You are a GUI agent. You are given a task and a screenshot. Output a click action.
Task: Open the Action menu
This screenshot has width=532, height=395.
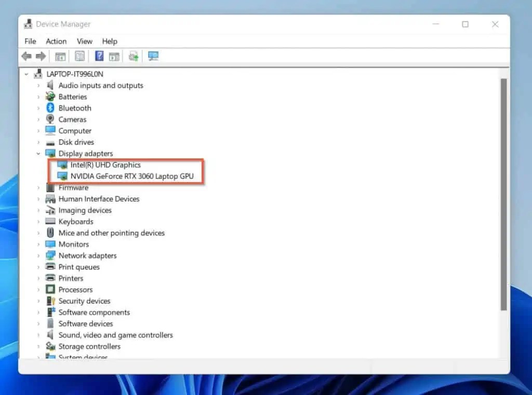[x=56, y=41]
